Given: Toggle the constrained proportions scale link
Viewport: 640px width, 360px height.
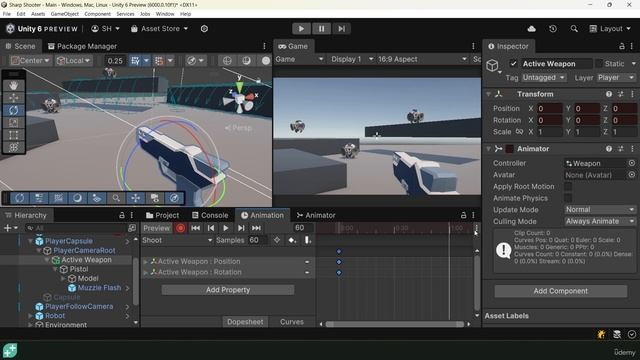Looking at the screenshot, I should [x=519, y=131].
